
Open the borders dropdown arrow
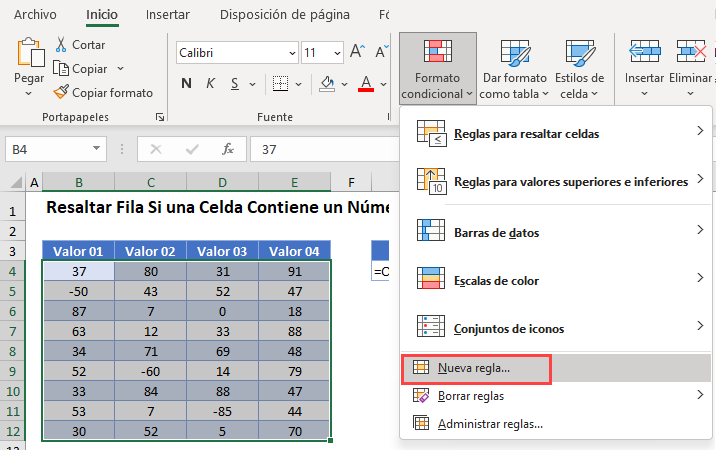click(x=298, y=84)
